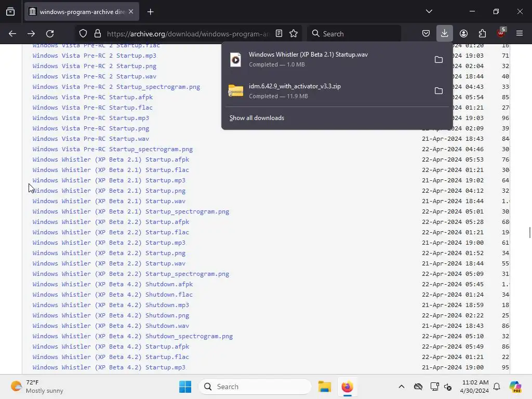
Task: Open Firefox application hamburger menu
Action: 520,34
